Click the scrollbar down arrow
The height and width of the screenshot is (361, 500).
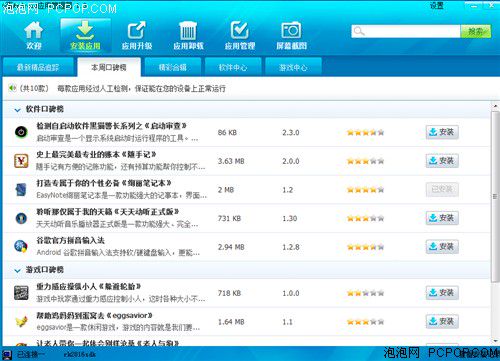[x=495, y=341]
